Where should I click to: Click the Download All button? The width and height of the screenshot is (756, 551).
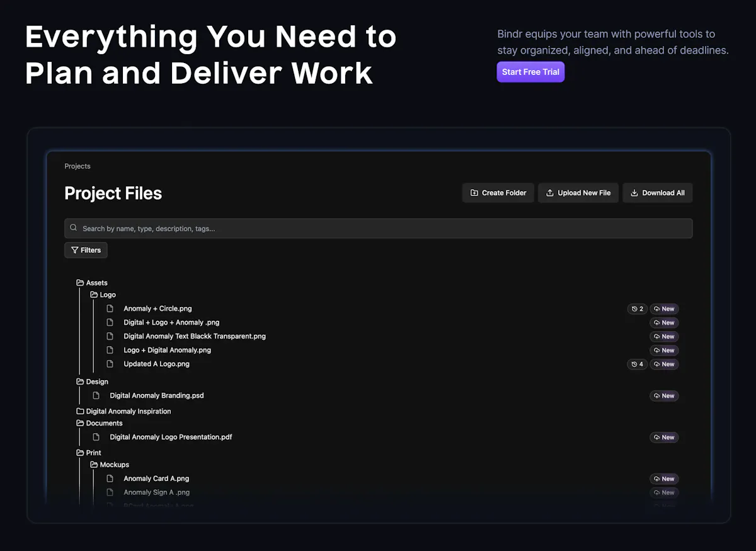(658, 193)
